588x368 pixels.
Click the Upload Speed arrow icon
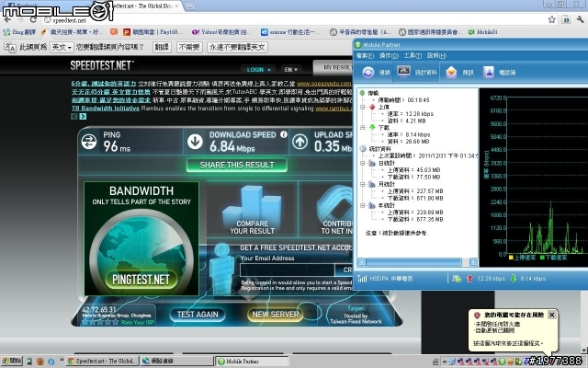pos(300,142)
